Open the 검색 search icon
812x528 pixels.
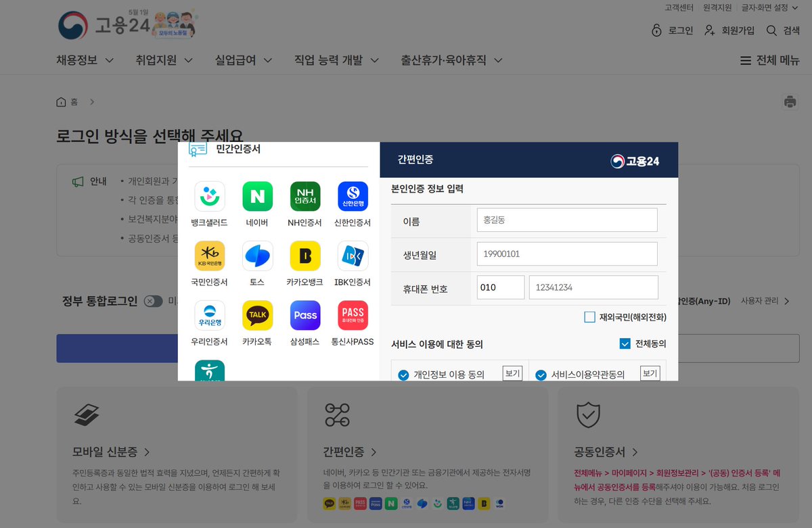click(x=771, y=30)
